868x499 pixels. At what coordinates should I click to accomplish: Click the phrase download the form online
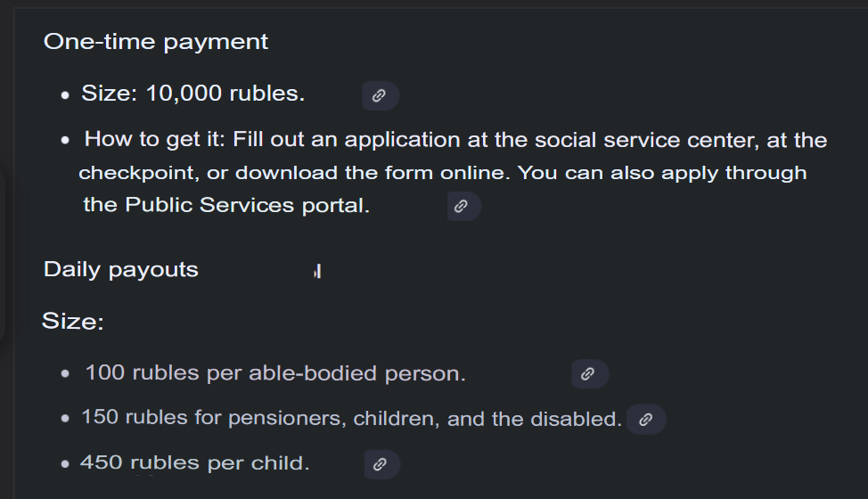pyautogui.click(x=375, y=172)
